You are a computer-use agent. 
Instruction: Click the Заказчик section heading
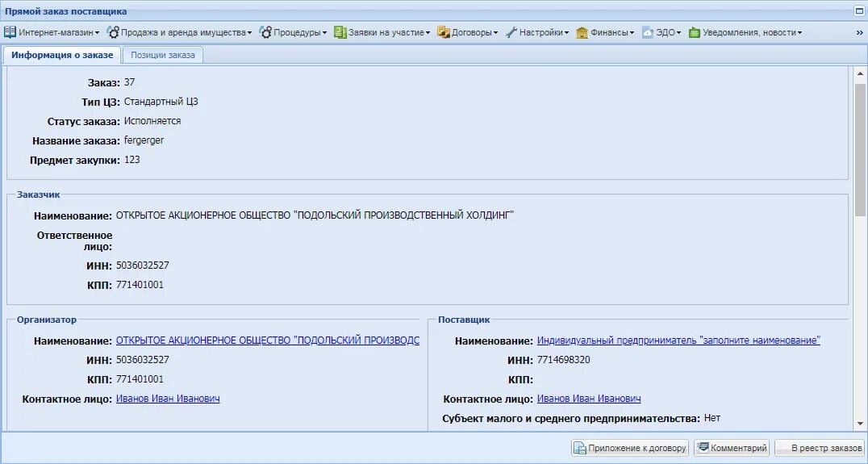tap(38, 194)
